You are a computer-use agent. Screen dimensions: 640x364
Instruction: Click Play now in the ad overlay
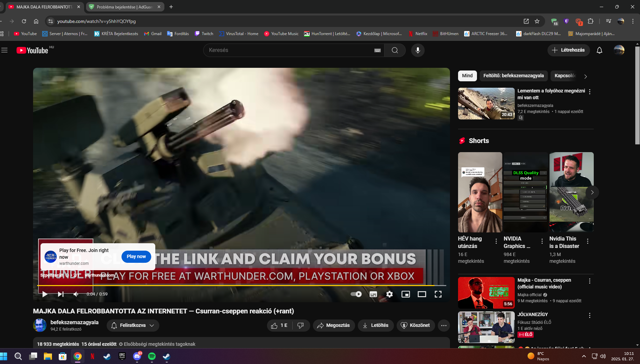(x=136, y=257)
